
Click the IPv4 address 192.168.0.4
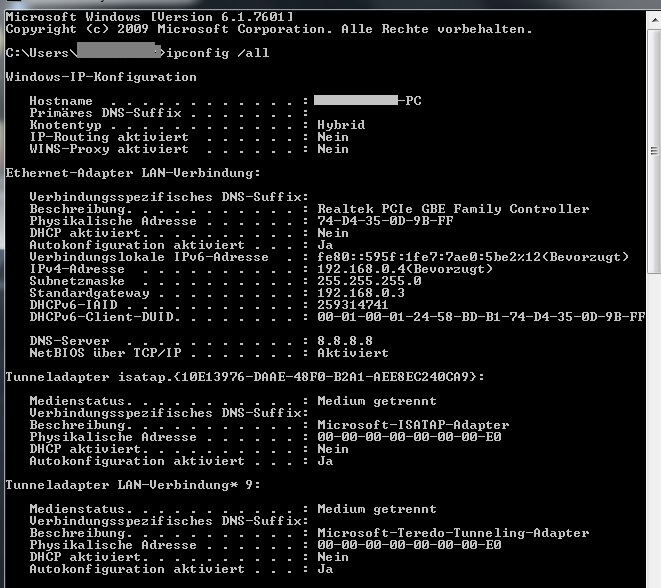(x=360, y=269)
